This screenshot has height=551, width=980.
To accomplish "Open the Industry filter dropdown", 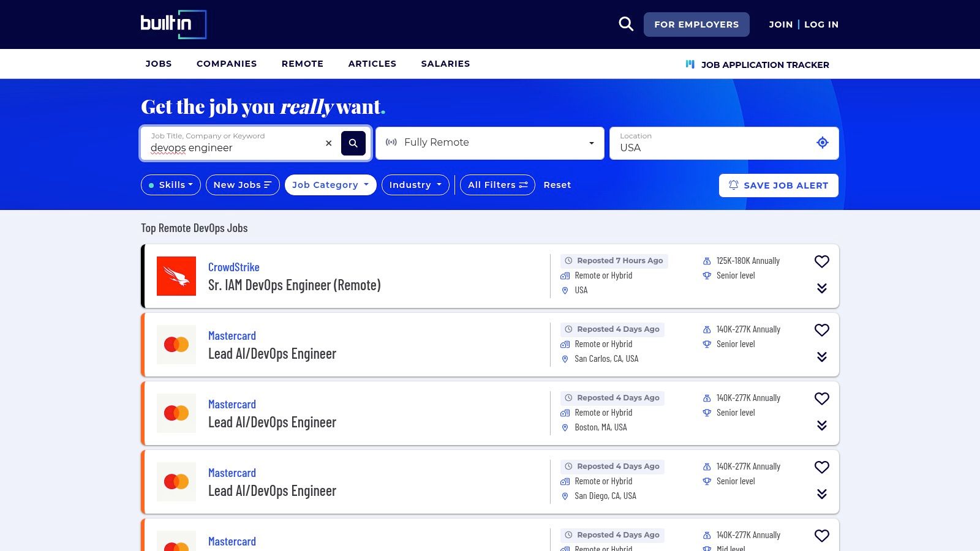I will [x=415, y=185].
